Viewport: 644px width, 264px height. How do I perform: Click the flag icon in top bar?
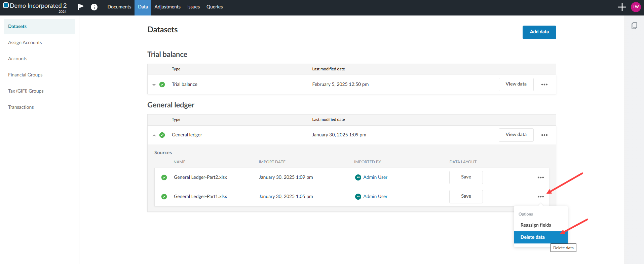[x=81, y=7]
